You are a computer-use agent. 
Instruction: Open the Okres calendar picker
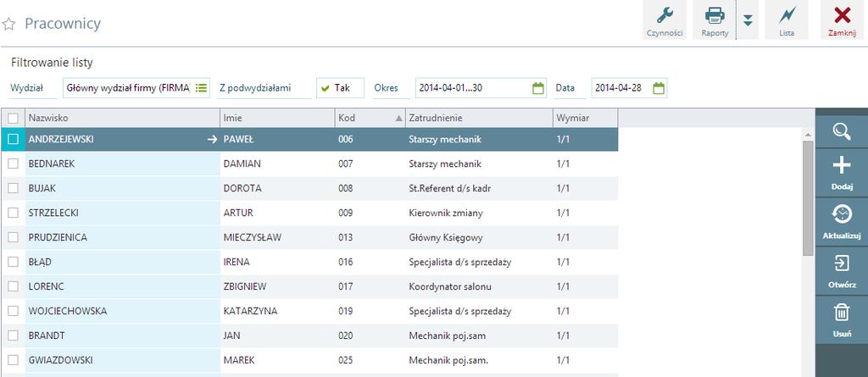(538, 88)
